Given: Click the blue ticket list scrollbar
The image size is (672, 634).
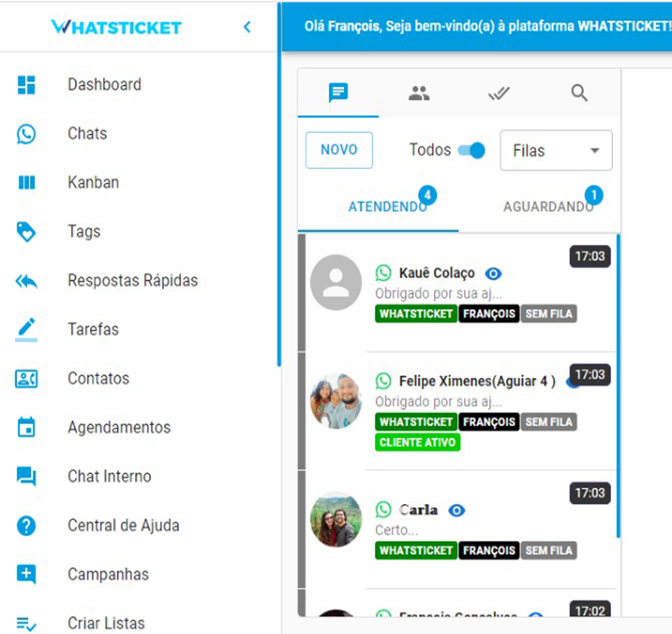Looking at the screenshot, I should 618,386.
